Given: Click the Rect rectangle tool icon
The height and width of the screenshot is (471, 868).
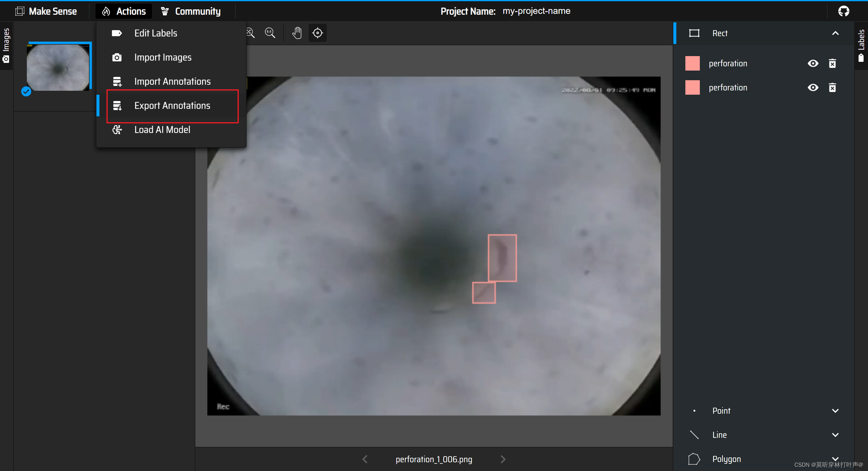Looking at the screenshot, I should pos(694,33).
